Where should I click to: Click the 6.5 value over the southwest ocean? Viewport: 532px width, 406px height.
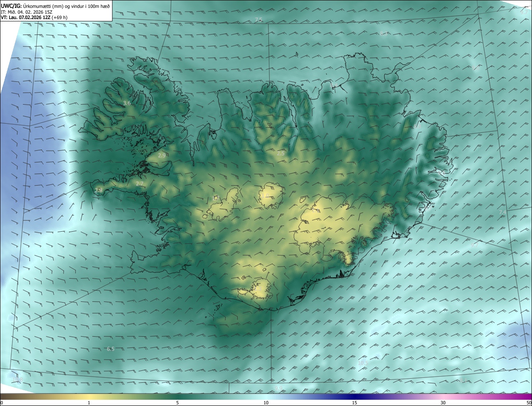coord(111,349)
